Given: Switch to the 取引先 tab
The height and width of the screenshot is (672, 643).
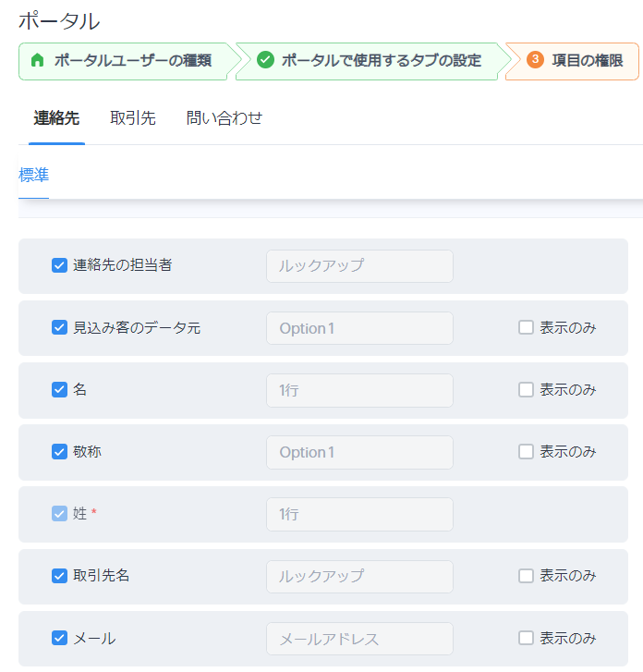Looking at the screenshot, I should [x=133, y=118].
